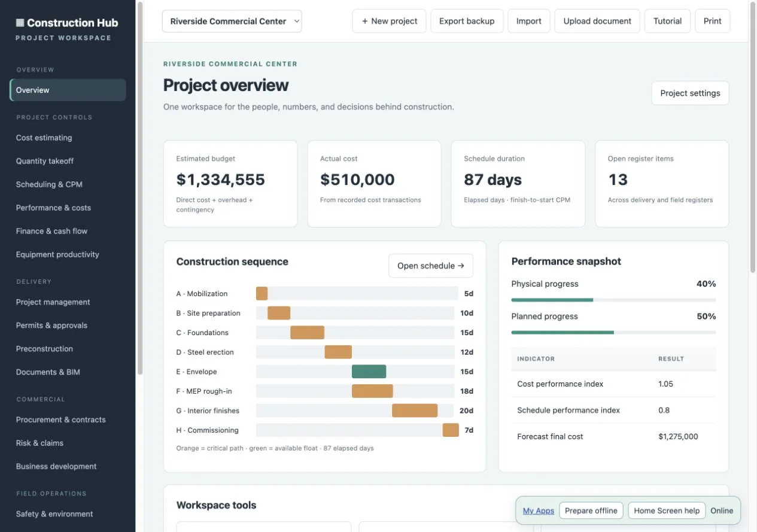Click the sidebar scrollbar
757x532 pixels.
pos(139,189)
